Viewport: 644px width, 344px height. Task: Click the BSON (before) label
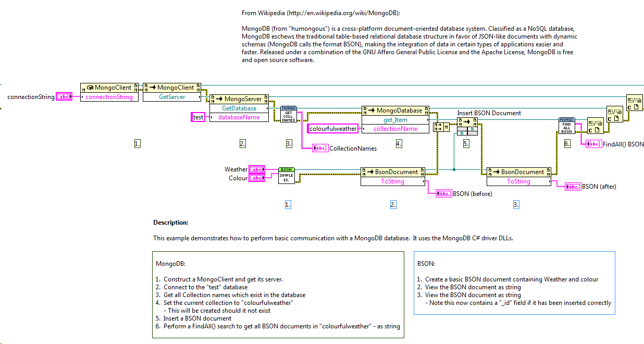coord(473,194)
